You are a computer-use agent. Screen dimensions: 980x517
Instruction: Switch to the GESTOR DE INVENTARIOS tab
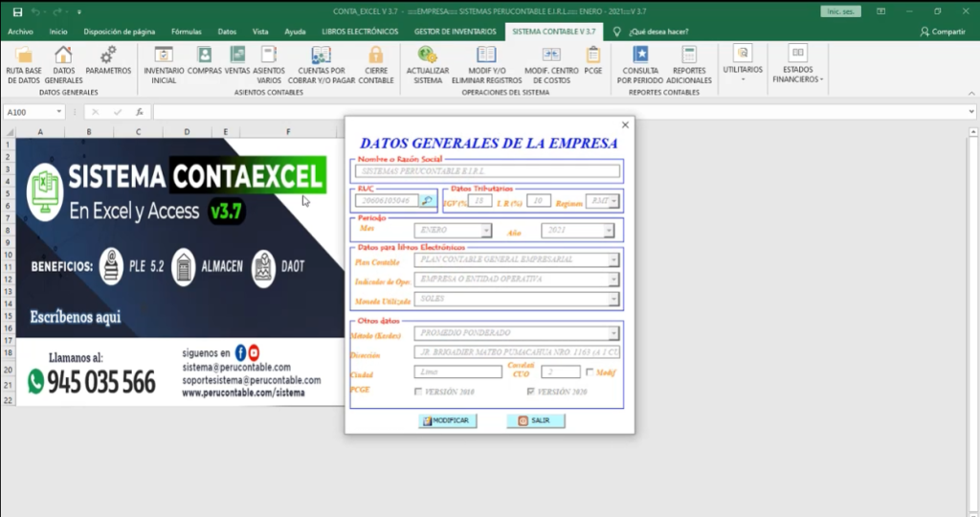[455, 32]
